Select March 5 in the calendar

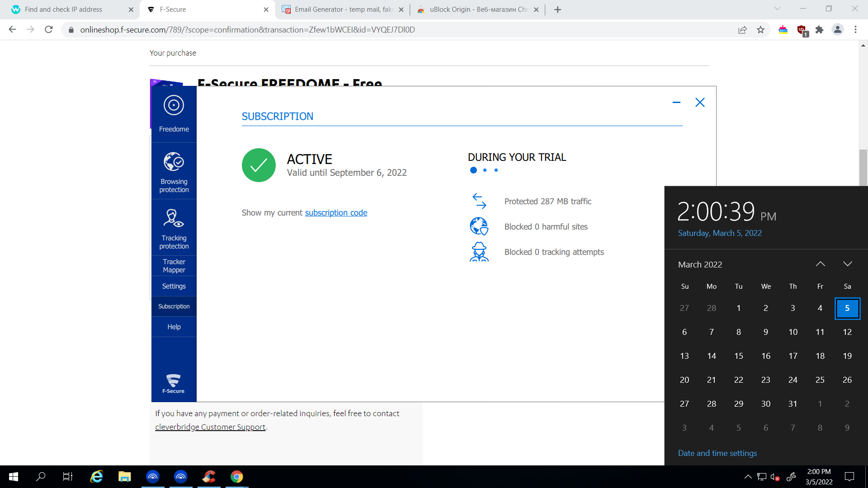(847, 308)
